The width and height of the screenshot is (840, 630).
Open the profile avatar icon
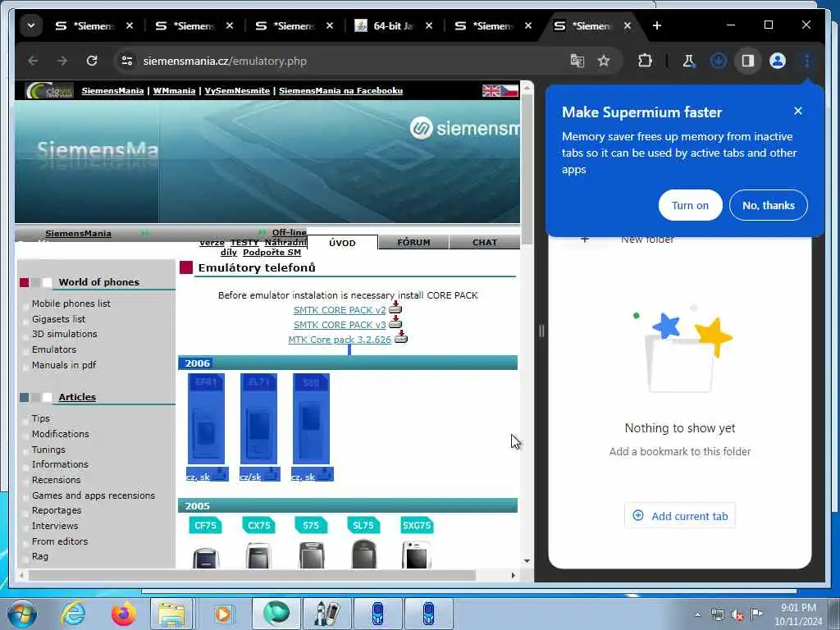coord(778,61)
